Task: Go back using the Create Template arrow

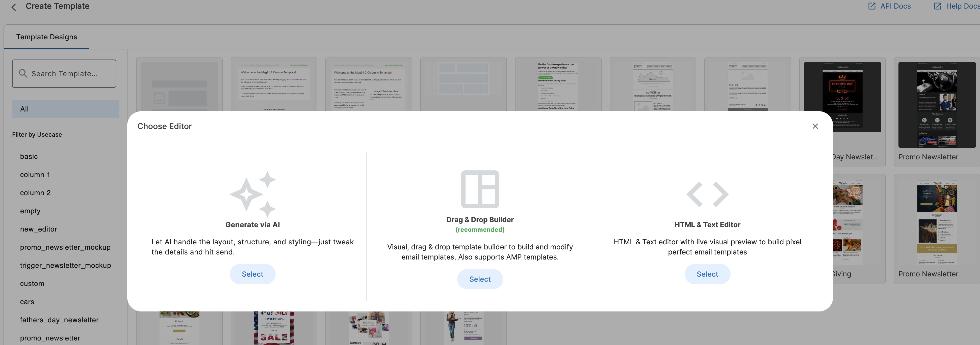Action: coord(14,7)
